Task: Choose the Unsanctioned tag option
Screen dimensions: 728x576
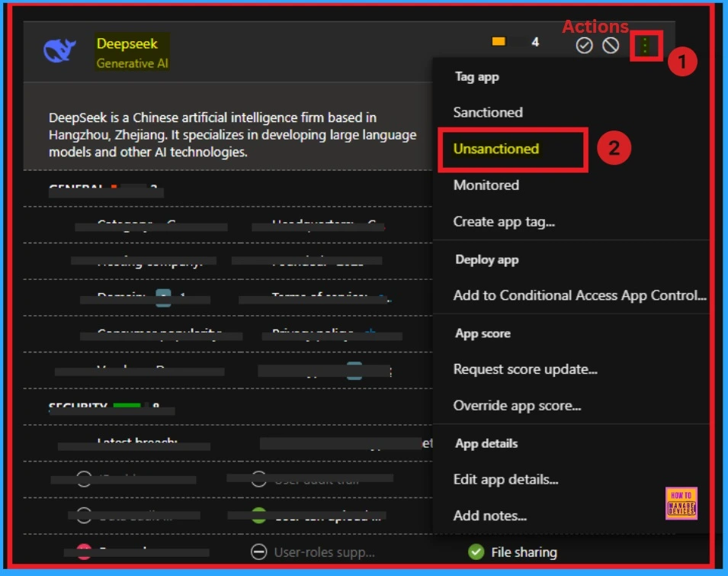Action: (x=495, y=149)
